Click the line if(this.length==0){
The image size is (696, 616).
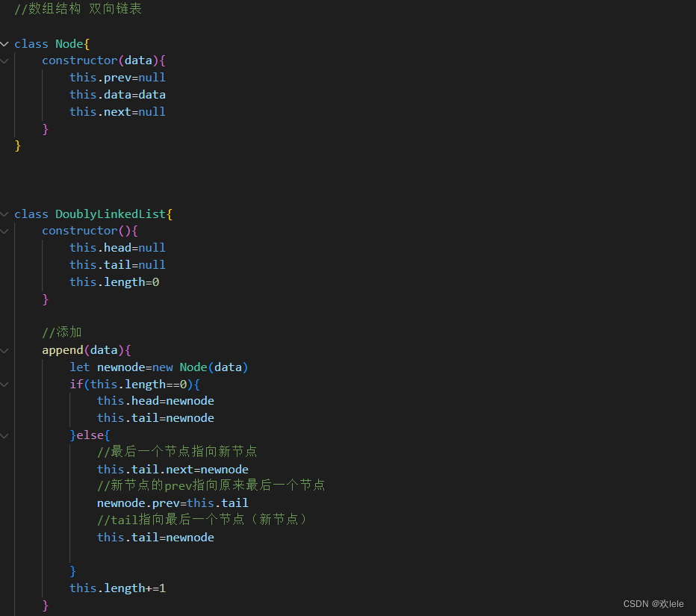[x=135, y=385]
